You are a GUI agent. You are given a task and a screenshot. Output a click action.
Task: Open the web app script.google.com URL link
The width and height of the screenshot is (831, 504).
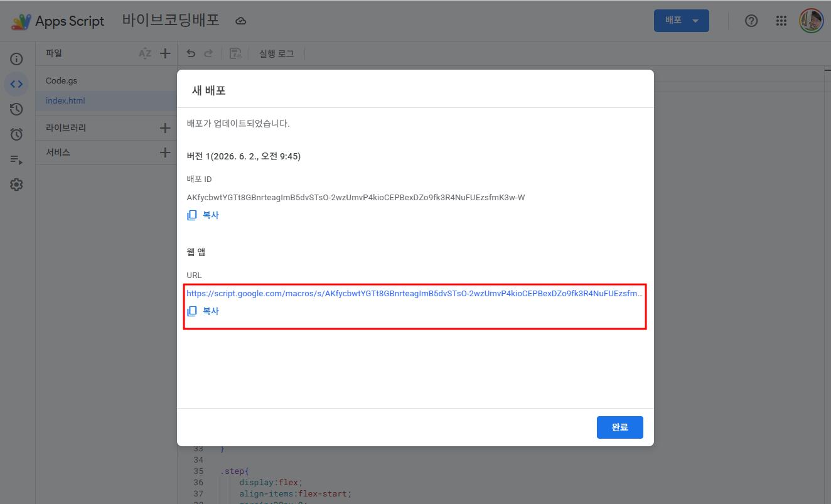coord(415,293)
